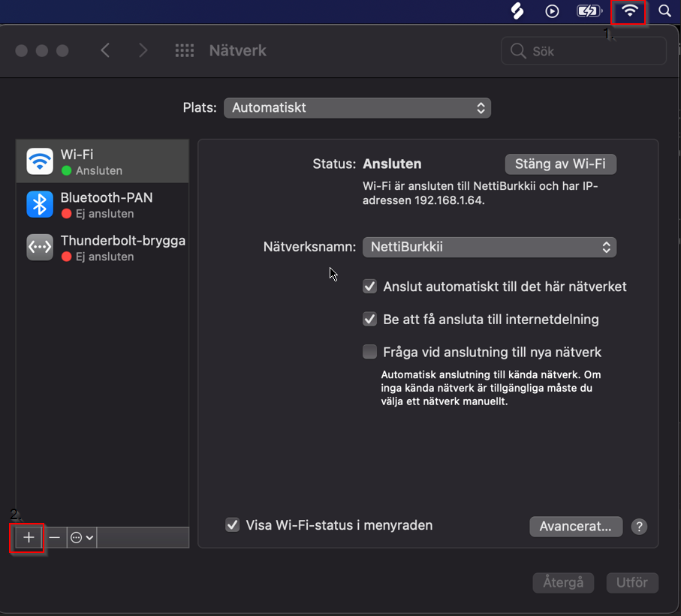The height and width of the screenshot is (616, 681).
Task: Click the play circle menu bar icon
Action: point(552,11)
